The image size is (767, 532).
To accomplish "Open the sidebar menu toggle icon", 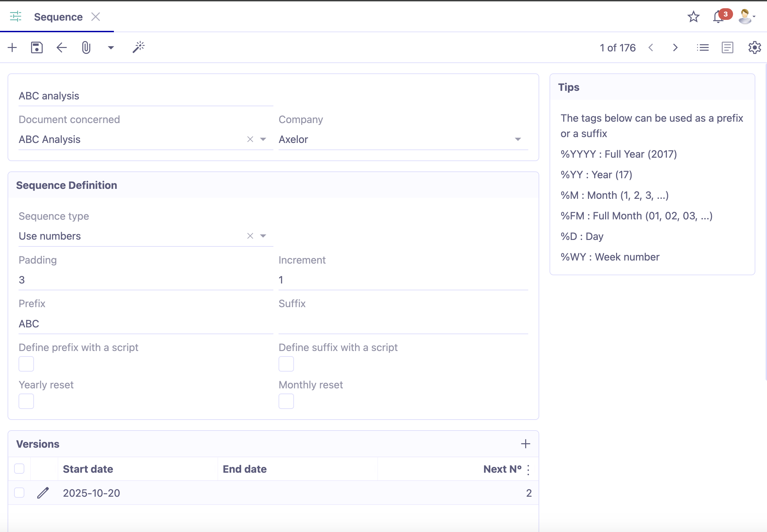I will point(16,16).
